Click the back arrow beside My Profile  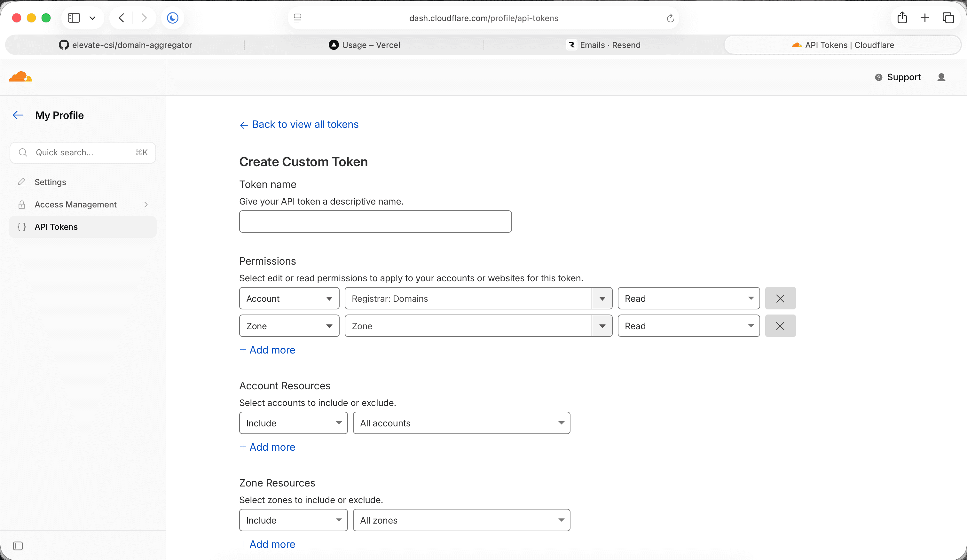[18, 115]
